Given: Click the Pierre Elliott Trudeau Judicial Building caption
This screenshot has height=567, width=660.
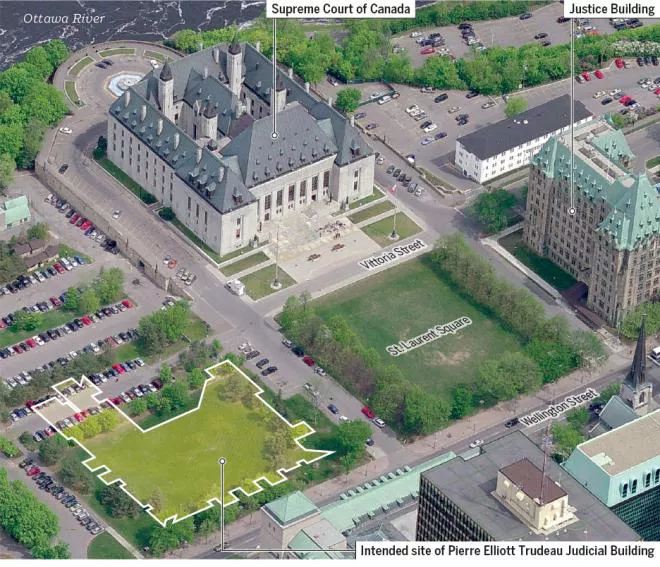Looking at the screenshot, I should (x=507, y=551).
